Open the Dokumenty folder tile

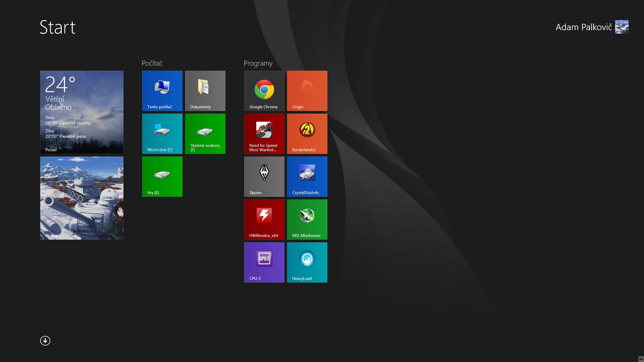tap(205, 90)
